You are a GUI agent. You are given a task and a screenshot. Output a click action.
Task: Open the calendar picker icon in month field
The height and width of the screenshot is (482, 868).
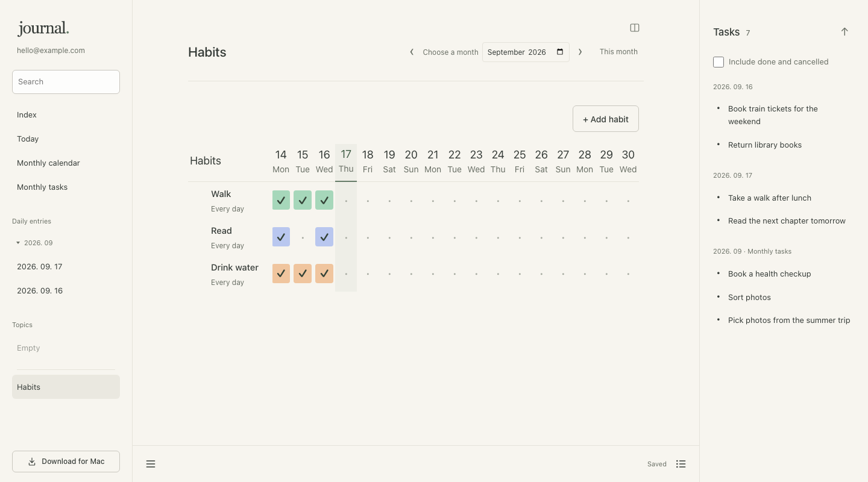[560, 52]
